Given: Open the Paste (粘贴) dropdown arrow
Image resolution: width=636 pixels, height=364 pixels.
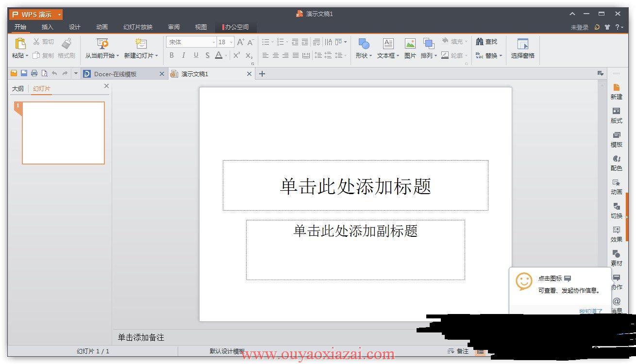Looking at the screenshot, I should coord(27,56).
